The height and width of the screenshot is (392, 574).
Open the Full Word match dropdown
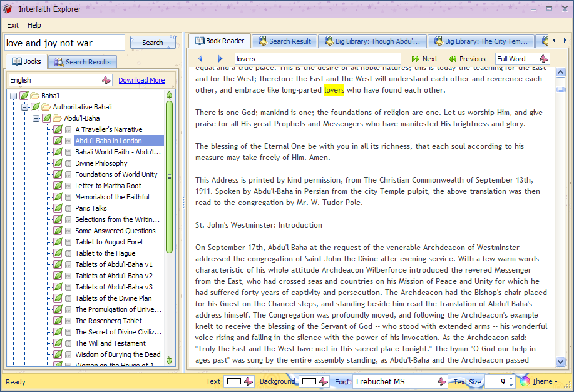543,59
